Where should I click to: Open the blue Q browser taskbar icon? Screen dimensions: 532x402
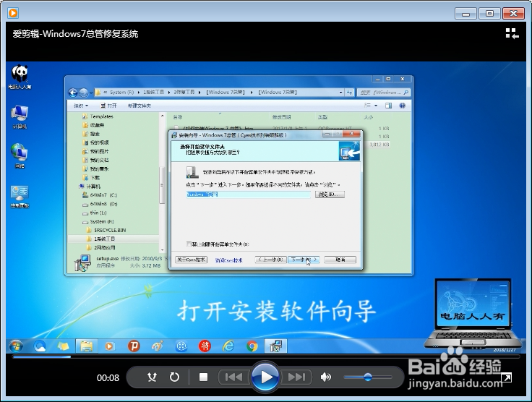[x=40, y=346]
